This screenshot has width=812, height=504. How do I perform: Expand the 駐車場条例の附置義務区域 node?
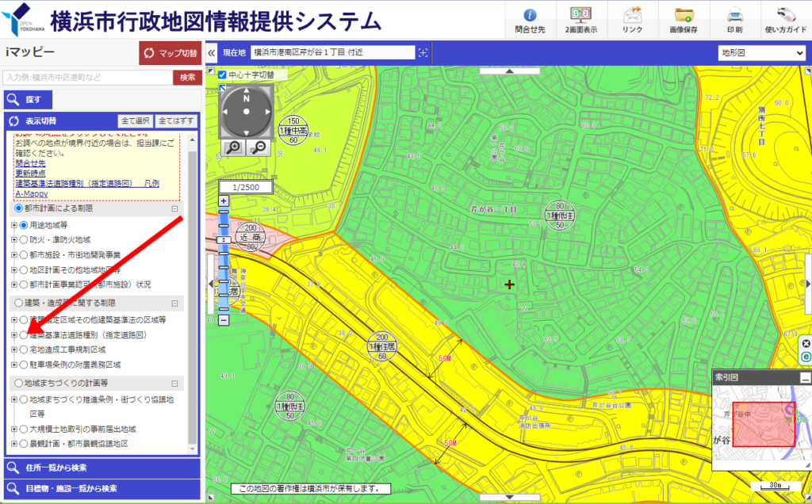click(14, 365)
